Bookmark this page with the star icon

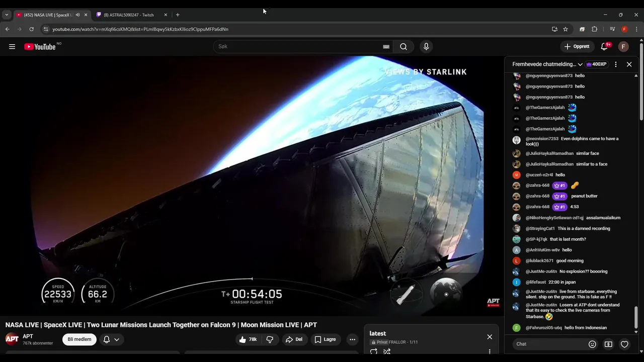click(566, 29)
